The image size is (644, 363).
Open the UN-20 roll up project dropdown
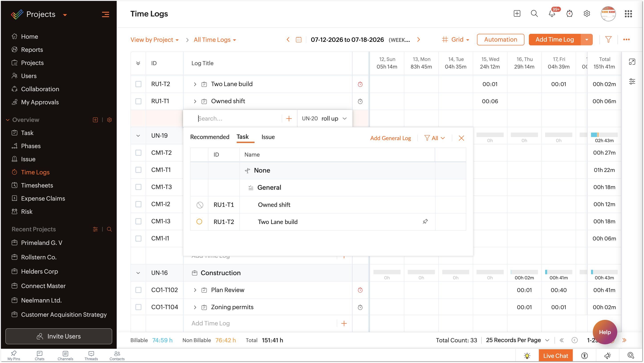(324, 119)
